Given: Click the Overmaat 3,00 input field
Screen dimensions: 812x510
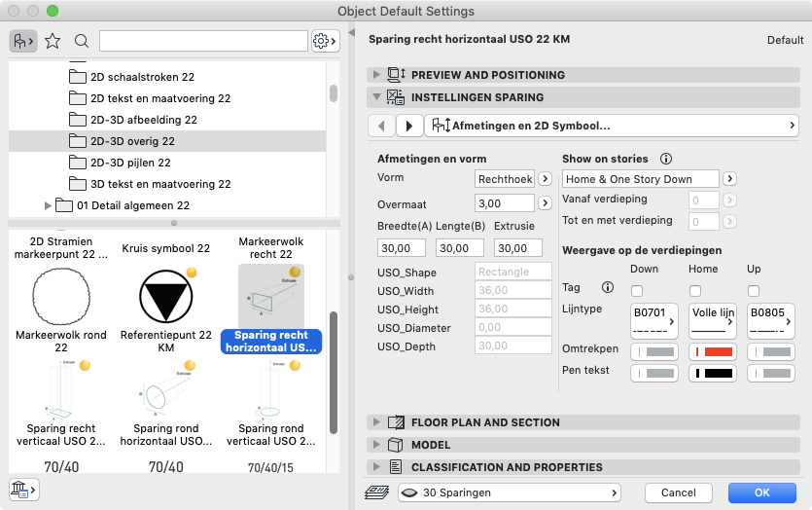Looking at the screenshot, I should (x=505, y=203).
